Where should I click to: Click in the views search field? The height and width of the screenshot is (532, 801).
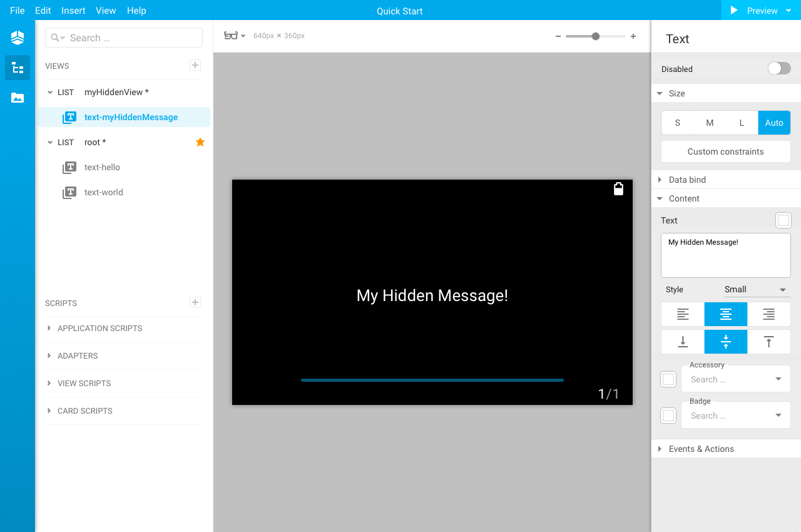pyautogui.click(x=124, y=38)
